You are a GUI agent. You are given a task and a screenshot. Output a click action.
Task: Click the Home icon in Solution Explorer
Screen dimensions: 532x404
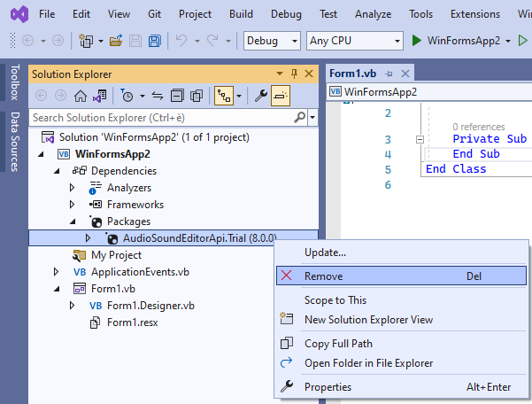81,96
